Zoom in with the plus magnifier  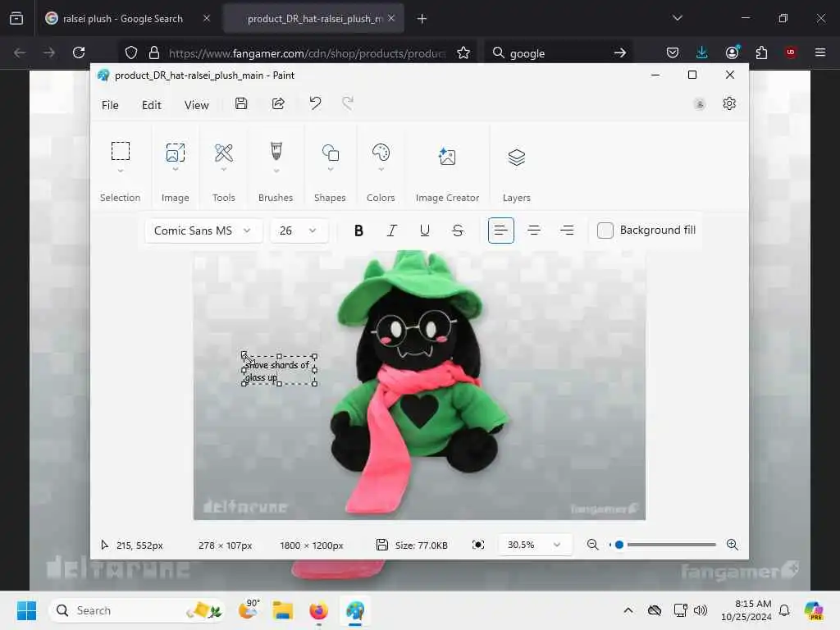[733, 545]
